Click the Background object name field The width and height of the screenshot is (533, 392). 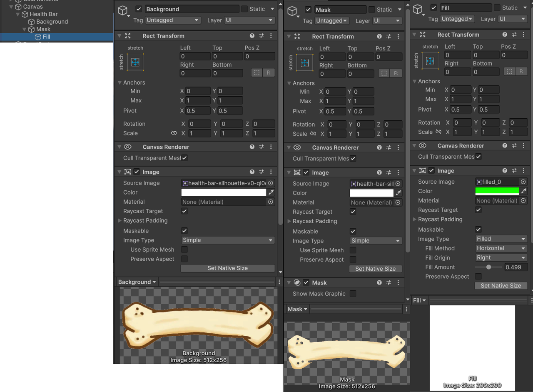coord(192,9)
